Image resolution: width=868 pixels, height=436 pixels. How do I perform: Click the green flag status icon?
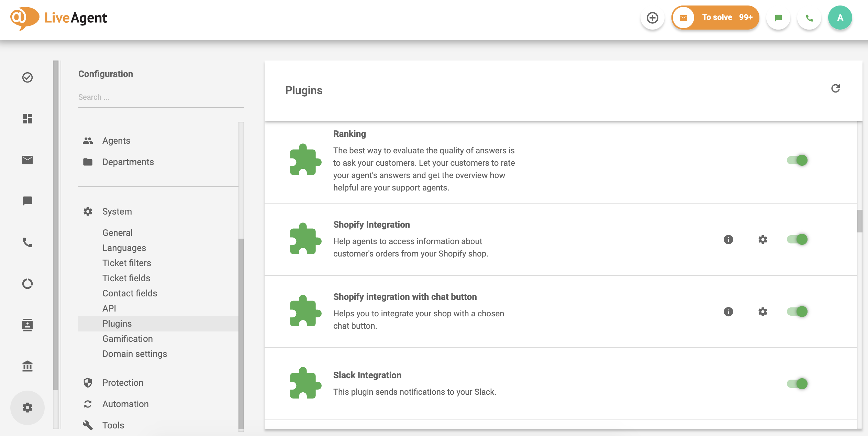coord(779,18)
